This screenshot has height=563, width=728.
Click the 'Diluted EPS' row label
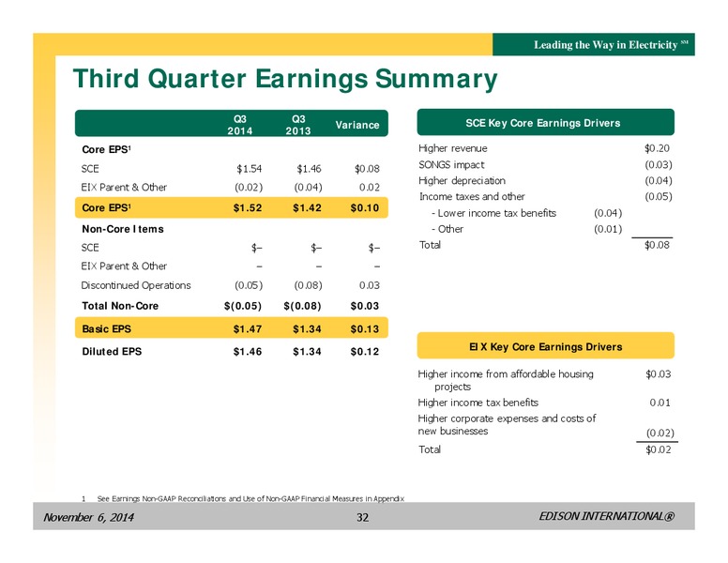pyautogui.click(x=112, y=352)
